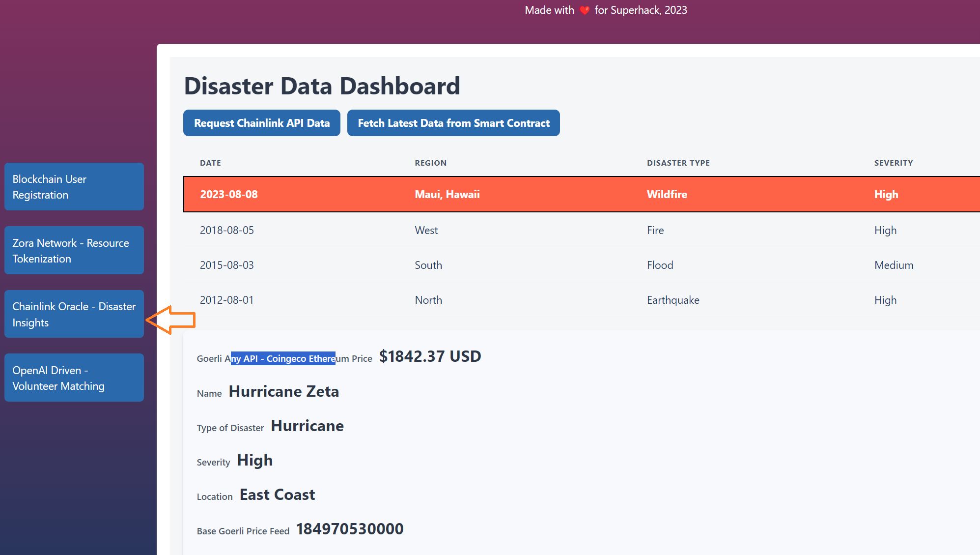Click the Disaster Data Dashboard heading

coord(322,86)
